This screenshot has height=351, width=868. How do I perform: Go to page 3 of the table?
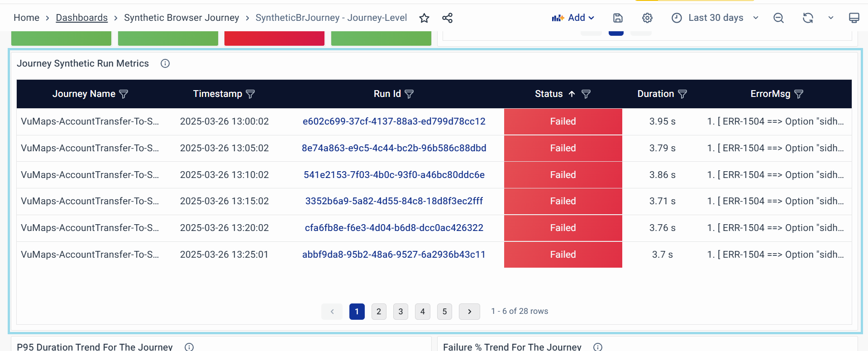[x=401, y=312]
